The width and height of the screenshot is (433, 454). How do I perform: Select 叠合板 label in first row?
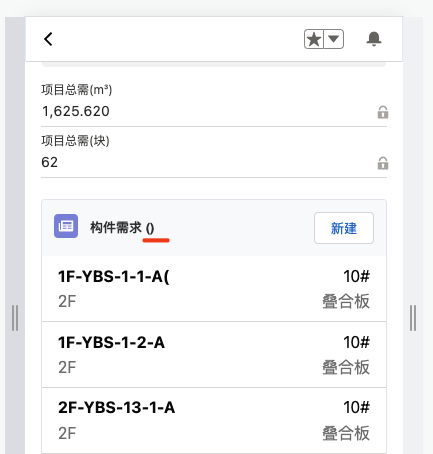(346, 301)
